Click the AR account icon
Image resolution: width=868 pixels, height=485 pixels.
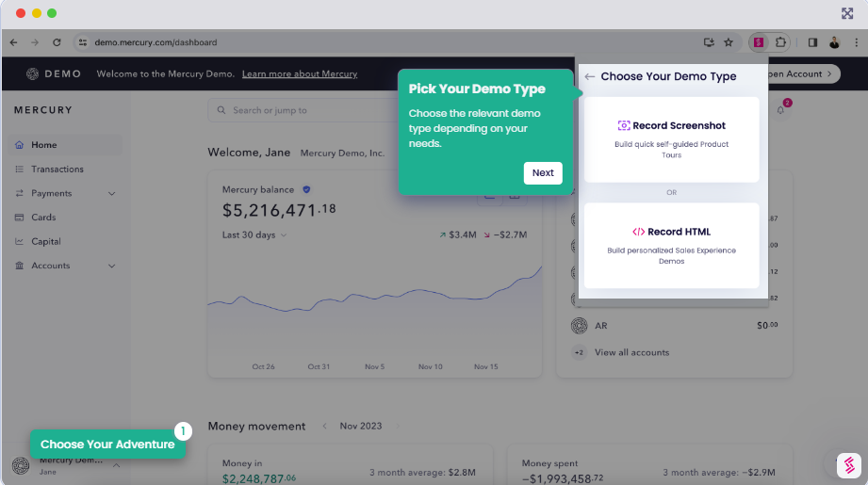(579, 326)
